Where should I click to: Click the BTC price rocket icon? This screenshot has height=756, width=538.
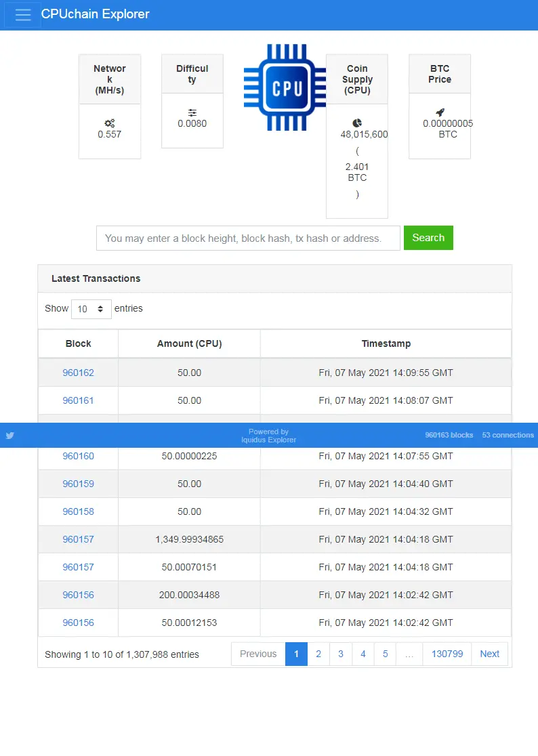[x=440, y=113]
